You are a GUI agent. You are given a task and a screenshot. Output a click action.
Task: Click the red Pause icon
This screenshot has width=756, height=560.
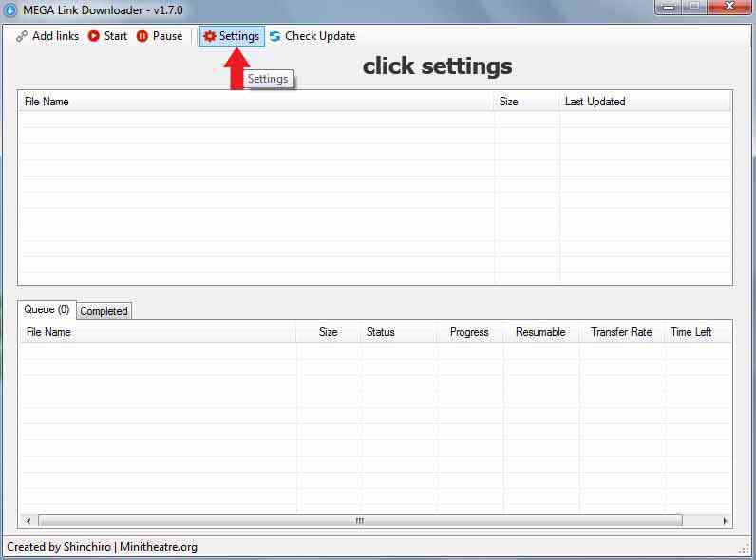(x=142, y=36)
